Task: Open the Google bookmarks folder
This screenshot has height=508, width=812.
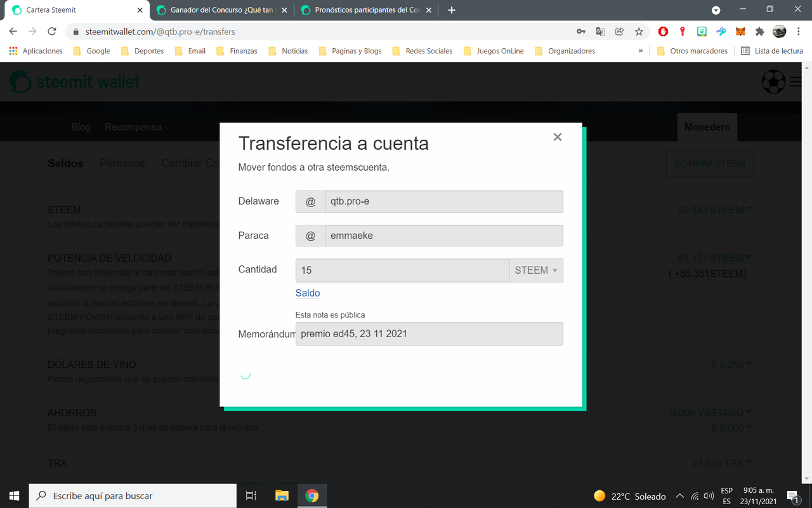Action: click(x=92, y=51)
